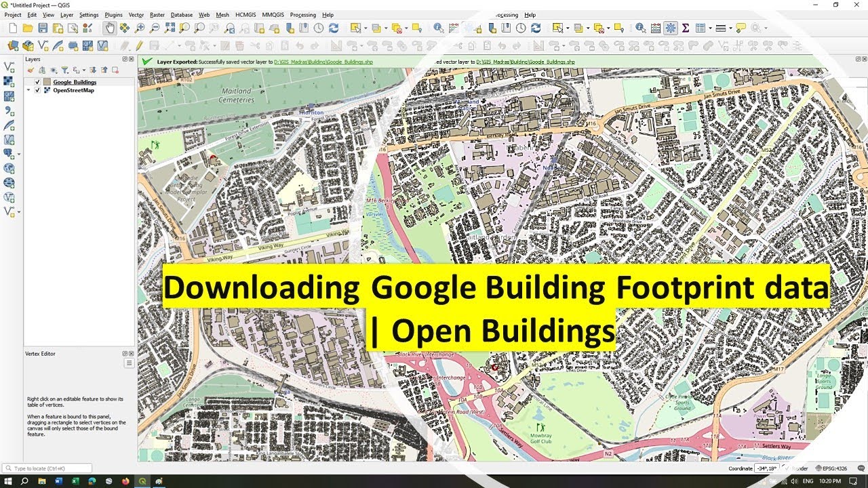Open the exported Google_Buildings.shp file link

pyautogui.click(x=323, y=62)
